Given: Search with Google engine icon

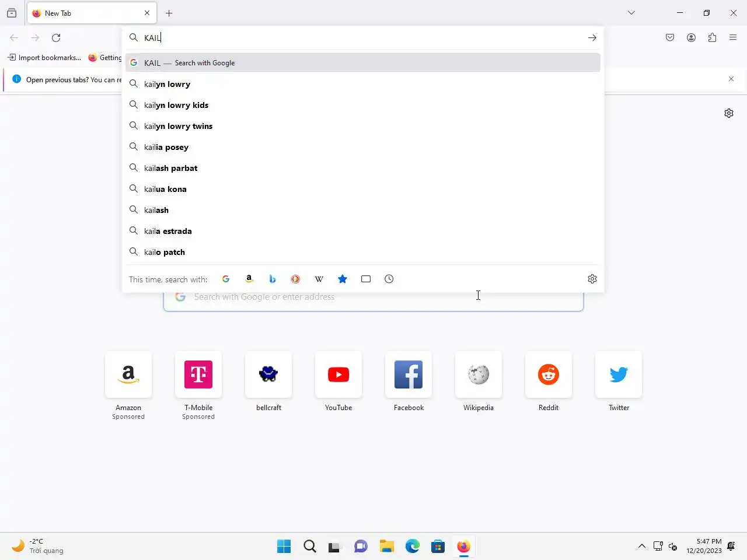Looking at the screenshot, I should point(226,279).
